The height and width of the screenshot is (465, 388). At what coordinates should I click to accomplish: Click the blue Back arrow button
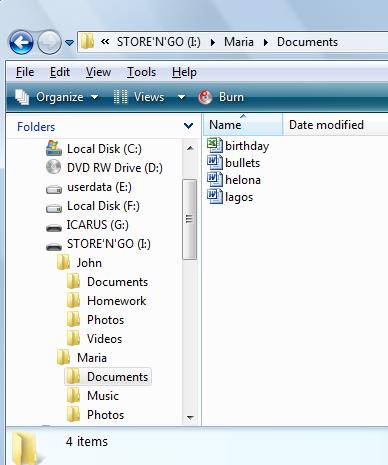21,42
